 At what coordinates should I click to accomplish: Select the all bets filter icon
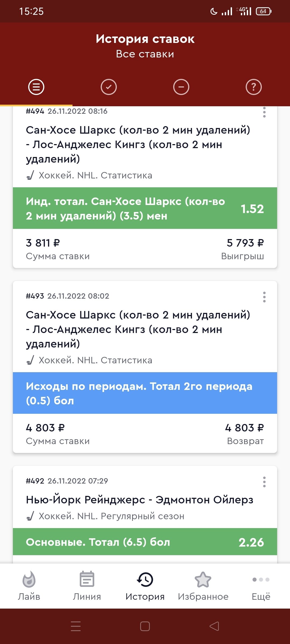36,87
